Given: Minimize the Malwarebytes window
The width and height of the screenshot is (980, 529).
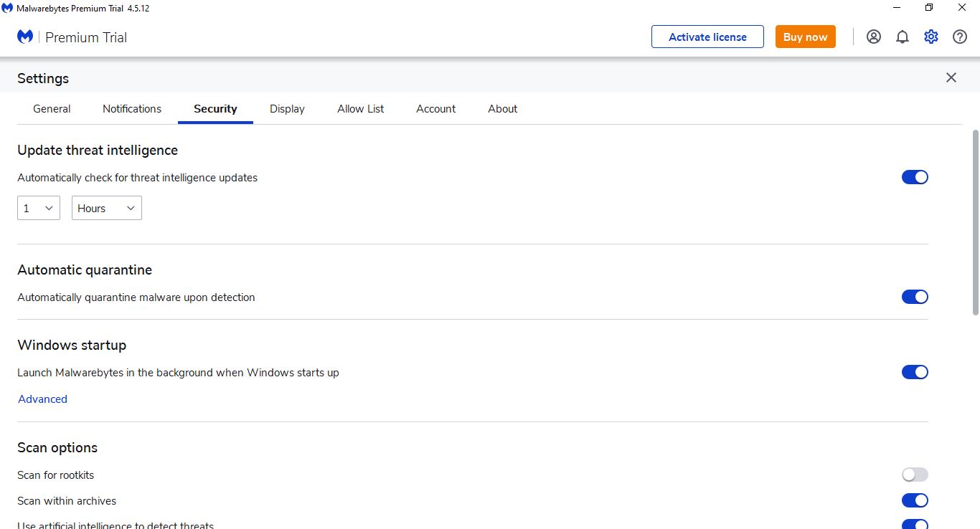Looking at the screenshot, I should click(x=897, y=8).
